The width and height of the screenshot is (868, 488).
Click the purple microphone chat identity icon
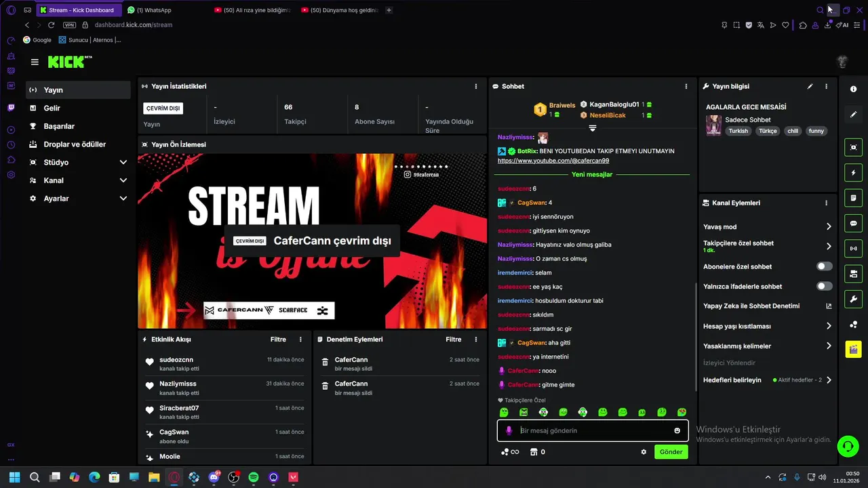click(x=509, y=430)
